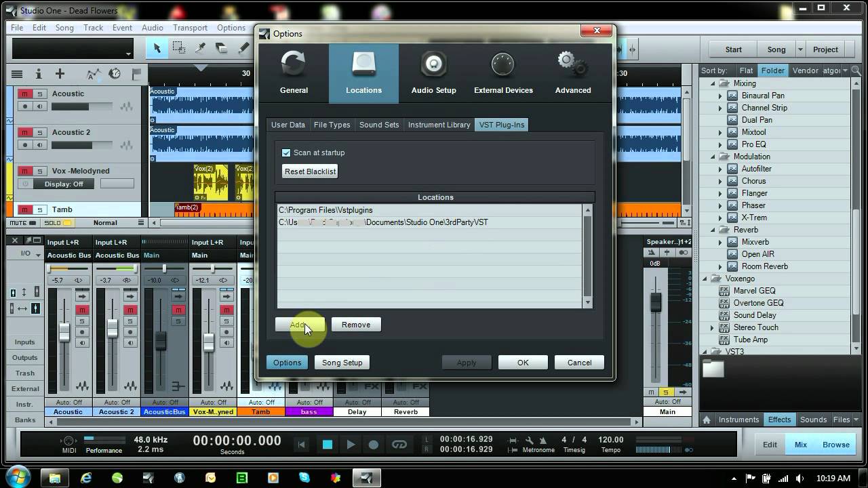This screenshot has width=868, height=488.
Task: Click the volume system tray icon
Action: point(799,478)
